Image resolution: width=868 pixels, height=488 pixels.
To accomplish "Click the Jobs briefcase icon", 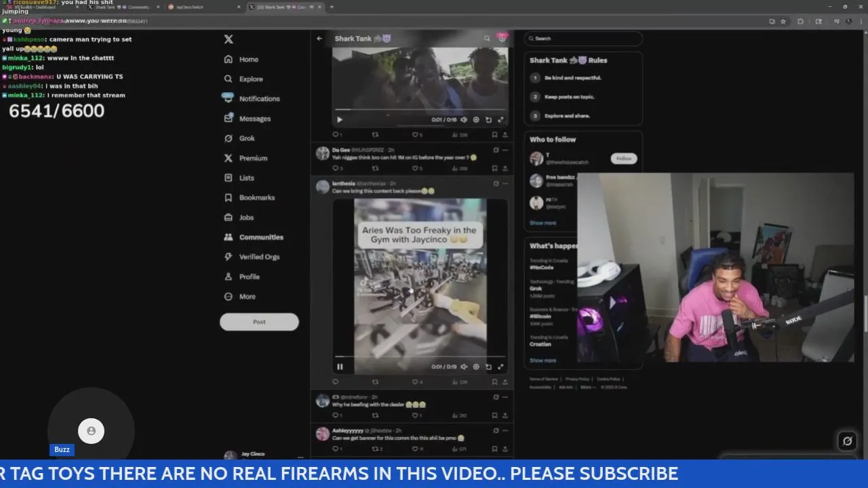I will [229, 218].
